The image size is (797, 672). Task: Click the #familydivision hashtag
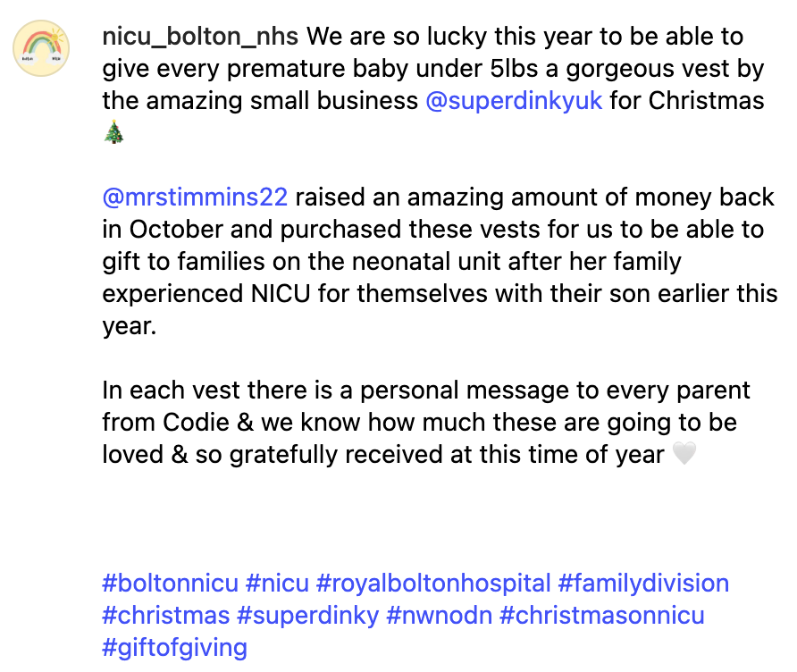643,584
